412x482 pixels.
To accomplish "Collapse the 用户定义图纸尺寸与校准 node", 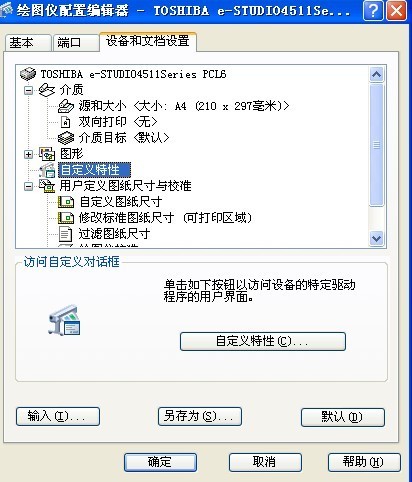I will [29, 186].
